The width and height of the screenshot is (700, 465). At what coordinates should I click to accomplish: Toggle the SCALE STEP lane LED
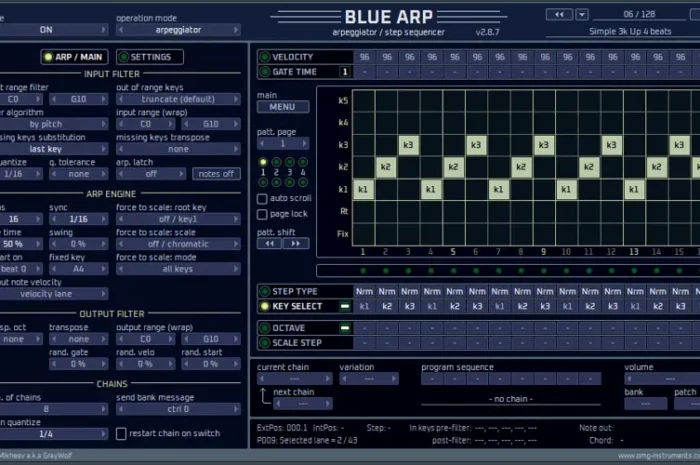[x=264, y=343]
